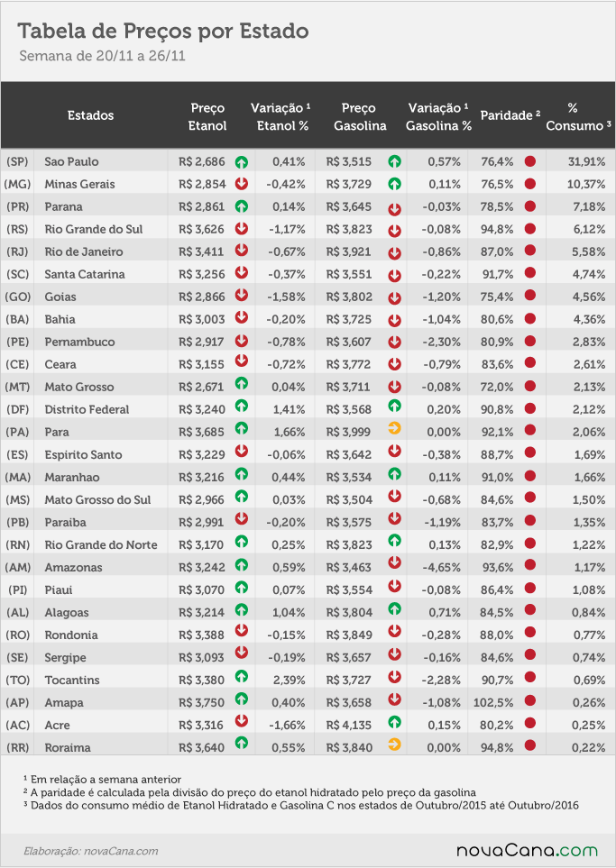
Task: Click Acre's green gasoline up-arrow icon
Action: [x=394, y=721]
